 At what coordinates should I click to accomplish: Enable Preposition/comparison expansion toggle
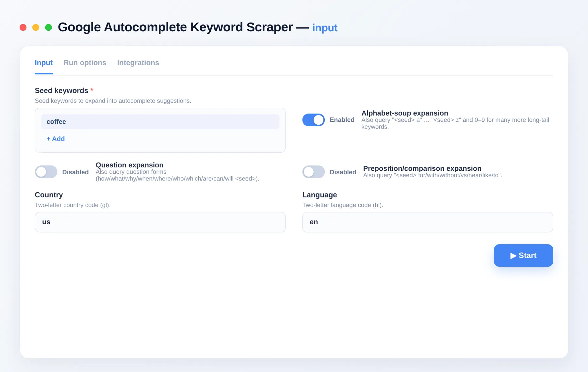(314, 172)
